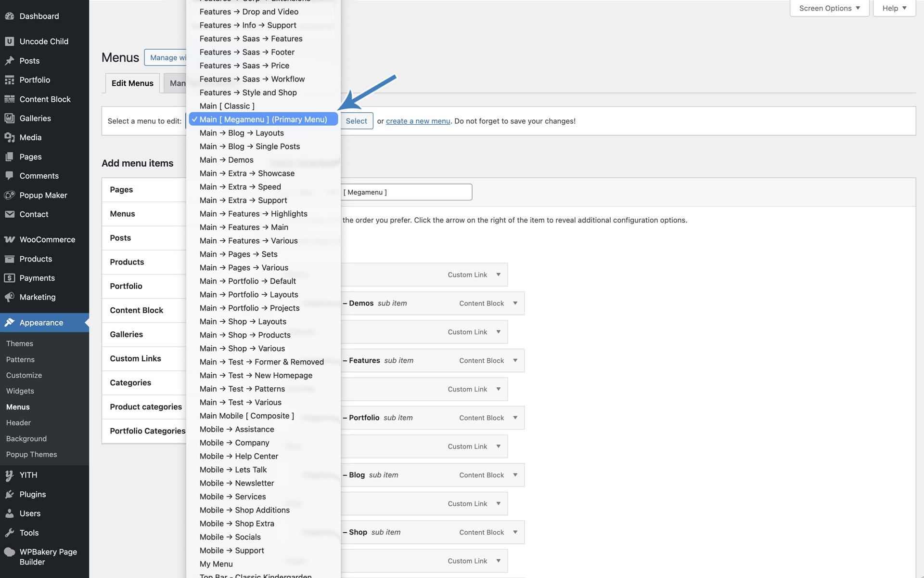The height and width of the screenshot is (578, 924).
Task: Click the Posts pin icon
Action: point(9,61)
